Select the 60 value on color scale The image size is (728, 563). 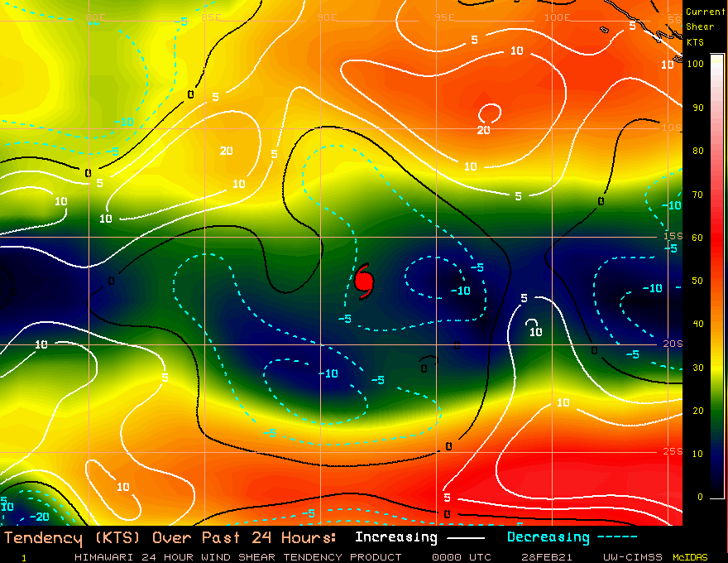tap(698, 238)
